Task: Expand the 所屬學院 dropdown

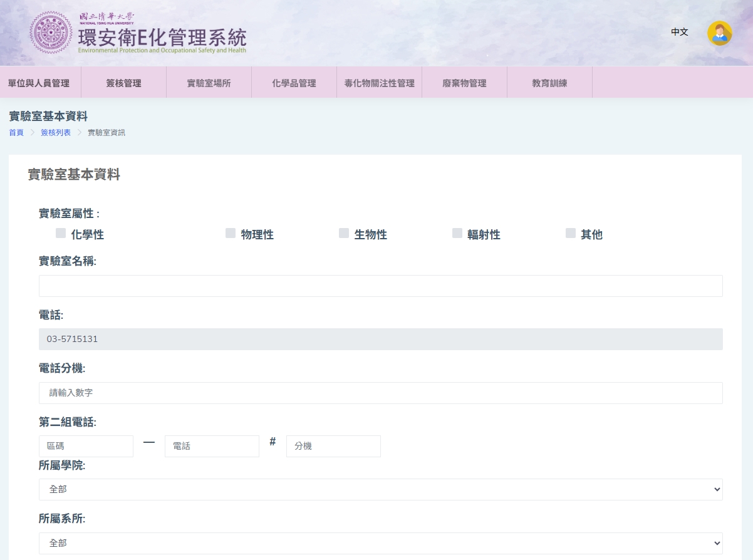Action: point(380,489)
